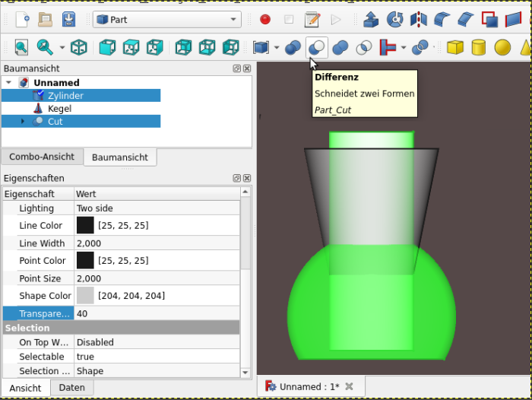
Task: Collapse the Unnamed document tree node
Action: click(8, 83)
